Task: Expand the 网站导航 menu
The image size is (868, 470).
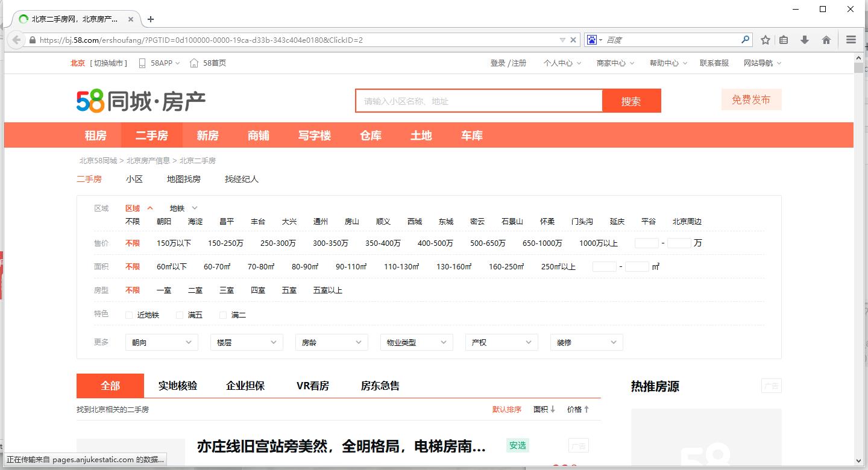Action: pos(763,63)
